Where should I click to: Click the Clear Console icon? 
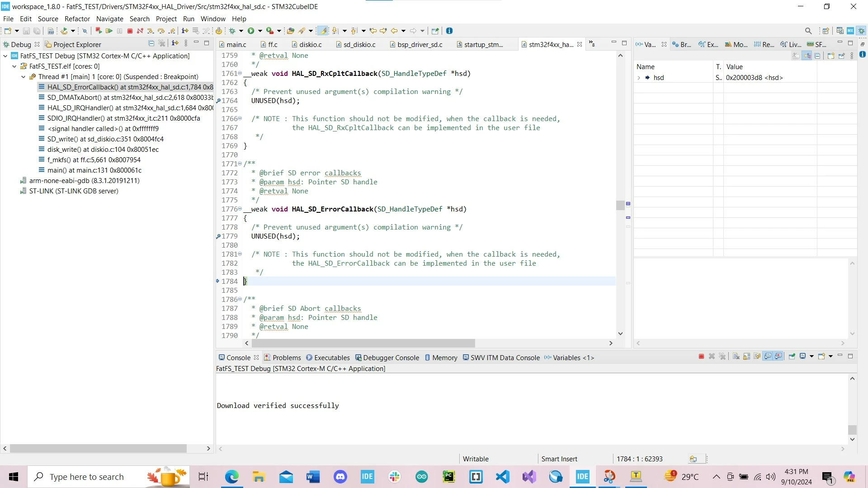click(736, 357)
